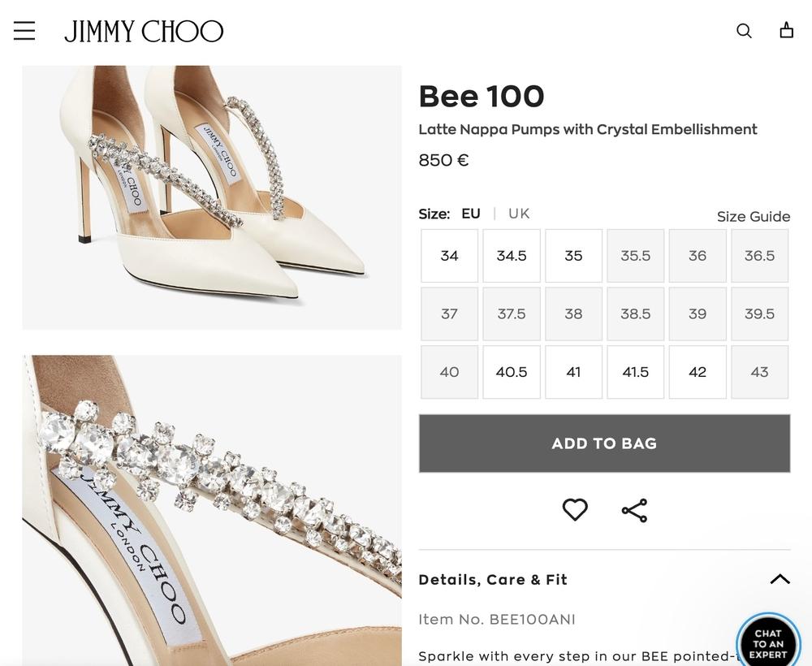Screen dimensions: 812x666
Task: Click the Add to Bag button
Action: pos(604,443)
